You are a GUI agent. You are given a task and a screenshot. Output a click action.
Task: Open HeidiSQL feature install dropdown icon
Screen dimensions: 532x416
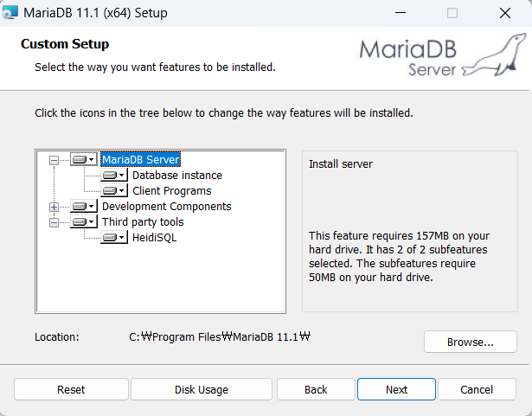pyautogui.click(x=114, y=238)
